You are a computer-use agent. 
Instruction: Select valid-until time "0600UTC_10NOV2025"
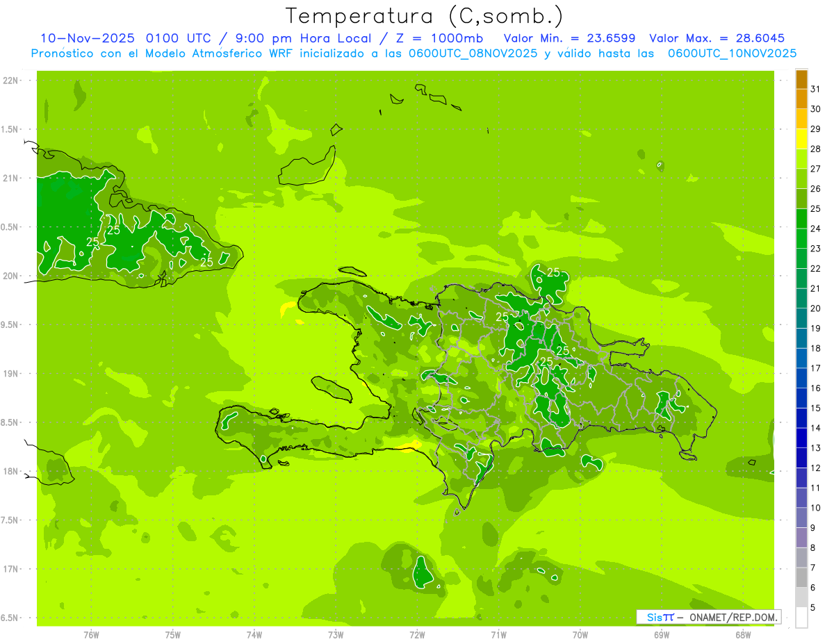[x=732, y=53]
